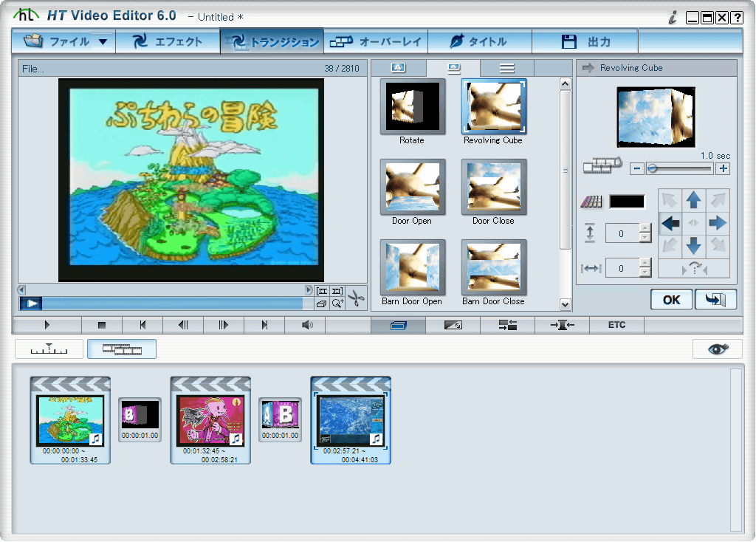Choose the Door Close transition
Viewport: 756px width, 542px height.
click(x=493, y=187)
